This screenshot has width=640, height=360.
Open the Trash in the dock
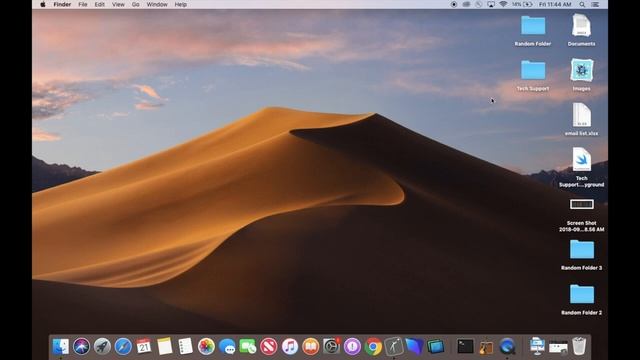[x=579, y=347]
